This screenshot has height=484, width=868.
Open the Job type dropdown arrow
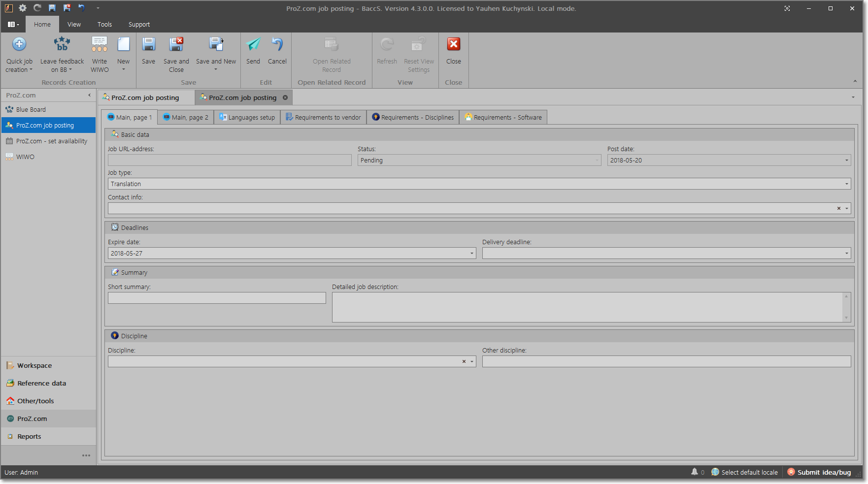[847, 184]
